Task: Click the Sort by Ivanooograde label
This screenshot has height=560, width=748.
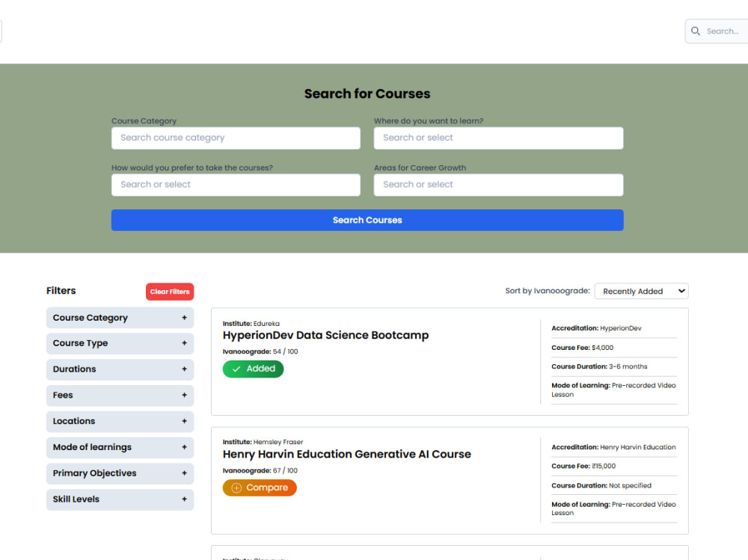Action: (548, 291)
